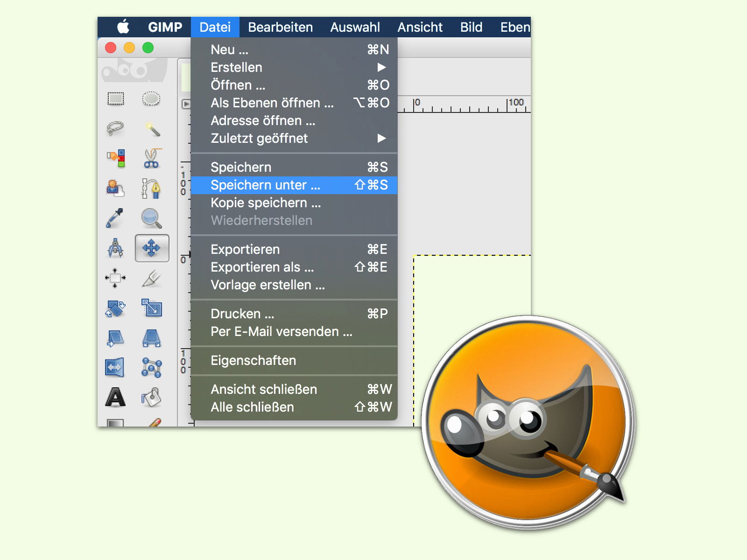Choose Öffnen … menu entry
This screenshot has height=560, width=747.
pyautogui.click(x=294, y=85)
